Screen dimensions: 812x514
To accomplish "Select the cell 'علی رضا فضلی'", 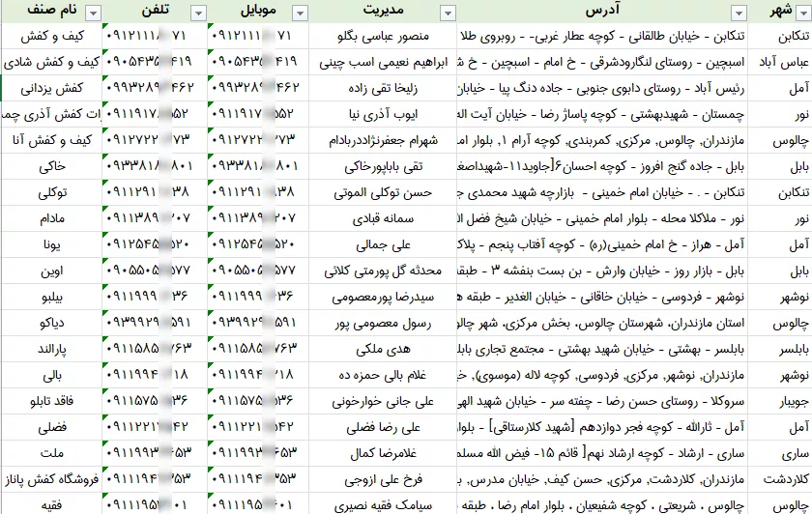I will [x=383, y=428].
